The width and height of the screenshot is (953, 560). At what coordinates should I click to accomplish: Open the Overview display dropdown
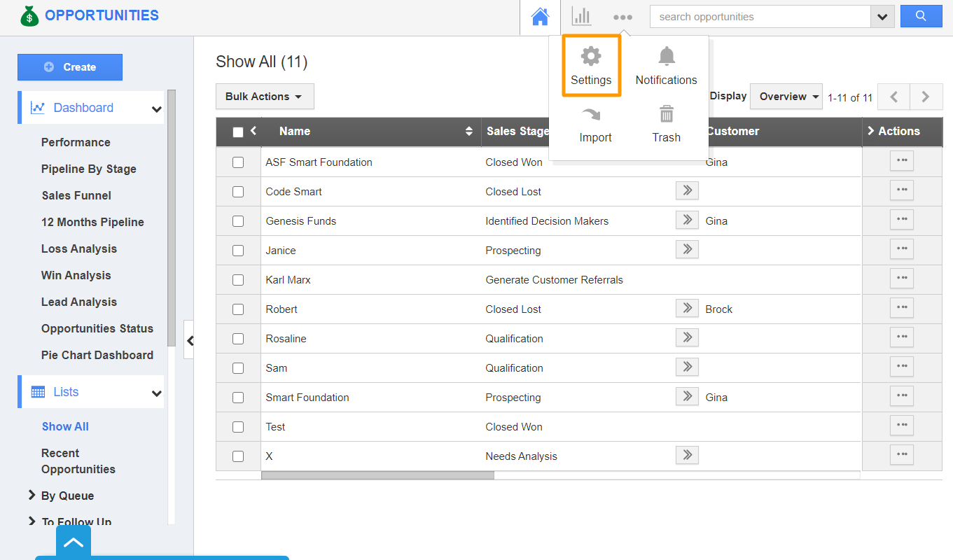pos(786,97)
